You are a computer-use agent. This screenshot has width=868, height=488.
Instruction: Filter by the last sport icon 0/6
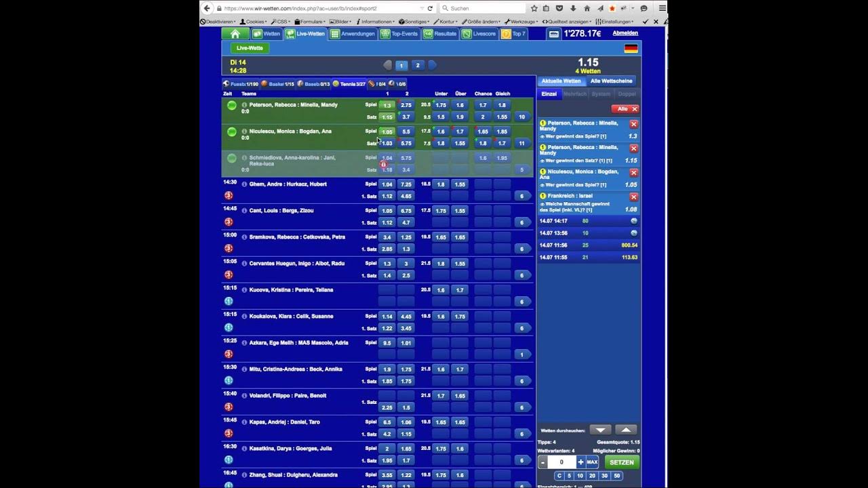coord(397,84)
